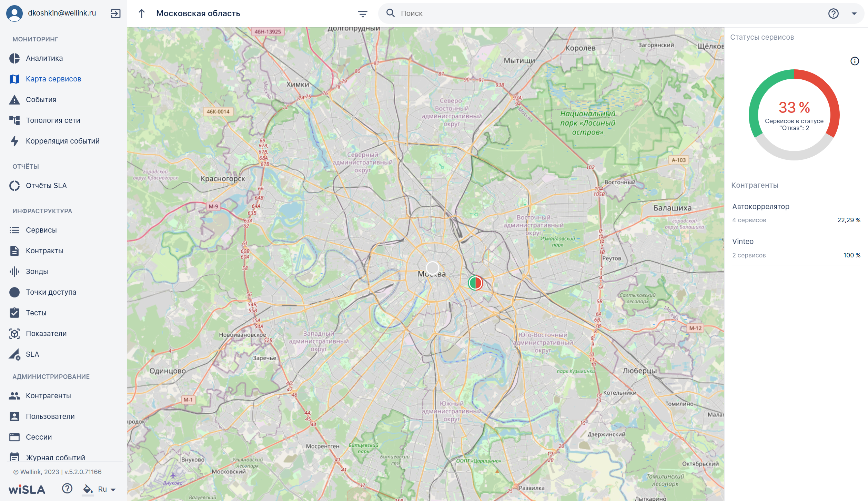868x501 pixels.
Task: Click the green-red service marker on map
Action: coord(475,283)
